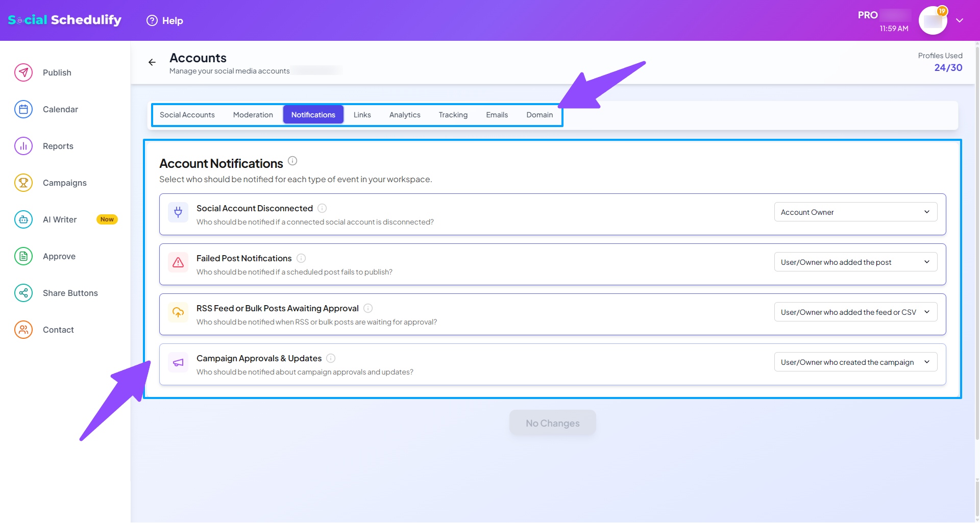Select the Publish icon in the sidebar
Screen dimensions: 980x523
(23, 72)
